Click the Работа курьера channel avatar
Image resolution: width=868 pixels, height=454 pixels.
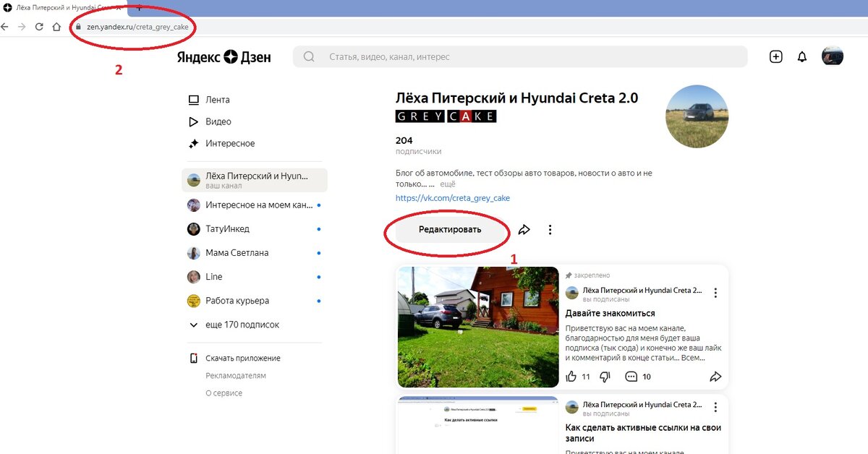click(x=193, y=300)
